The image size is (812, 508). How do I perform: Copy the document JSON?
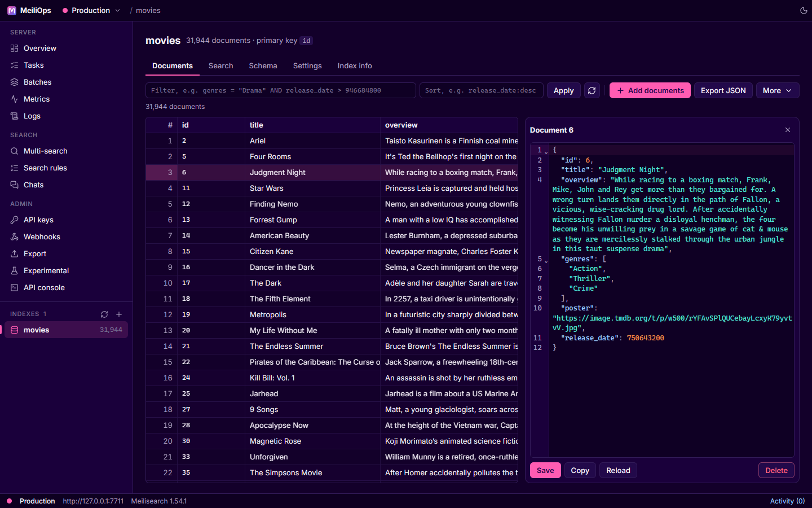click(x=580, y=470)
